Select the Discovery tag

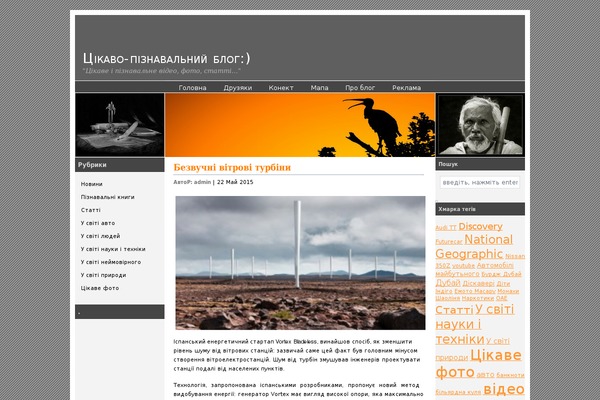(x=480, y=227)
